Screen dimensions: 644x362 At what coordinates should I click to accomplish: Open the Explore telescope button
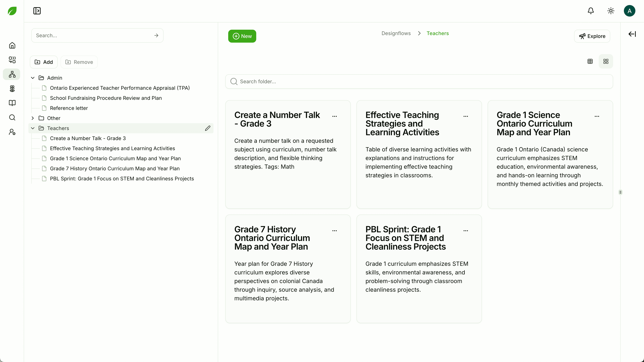pos(592,36)
